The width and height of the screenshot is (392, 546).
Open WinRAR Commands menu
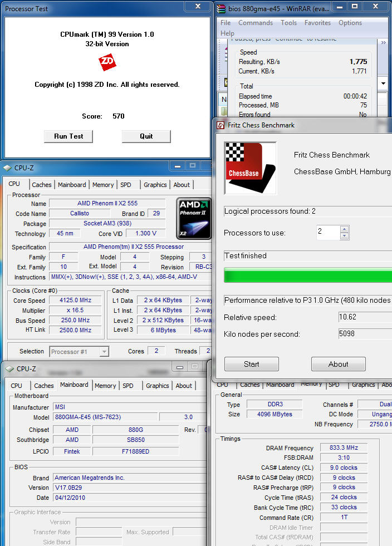click(256, 23)
